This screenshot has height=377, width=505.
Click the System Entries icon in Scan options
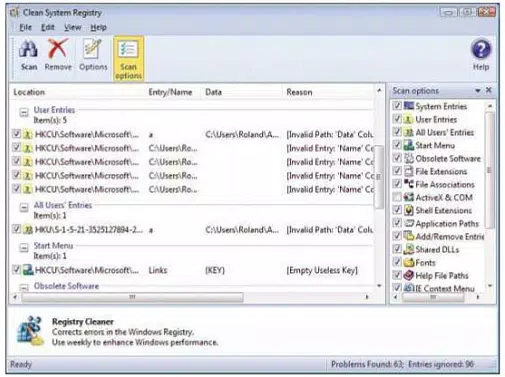[409, 106]
